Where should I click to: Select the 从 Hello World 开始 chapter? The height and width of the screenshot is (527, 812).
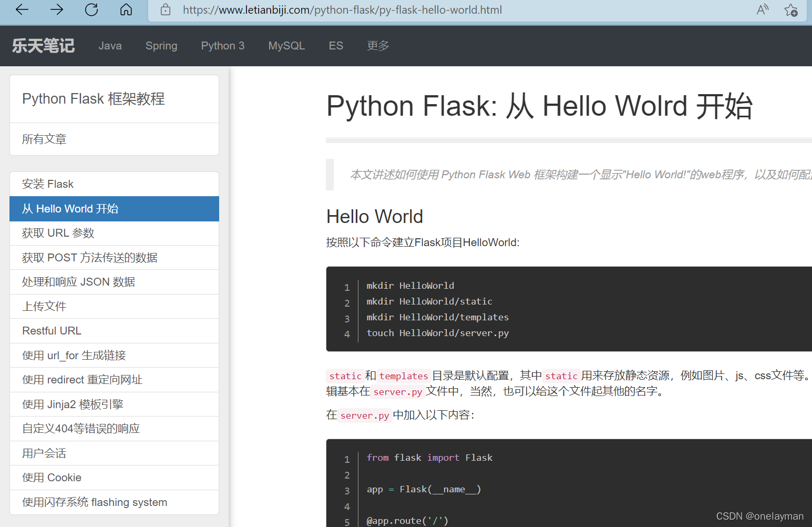tap(114, 209)
